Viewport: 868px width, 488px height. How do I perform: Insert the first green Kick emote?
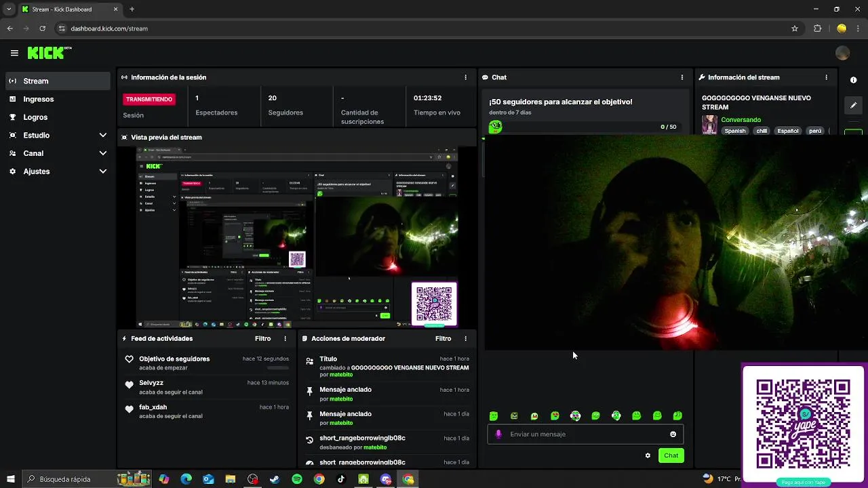(494, 415)
